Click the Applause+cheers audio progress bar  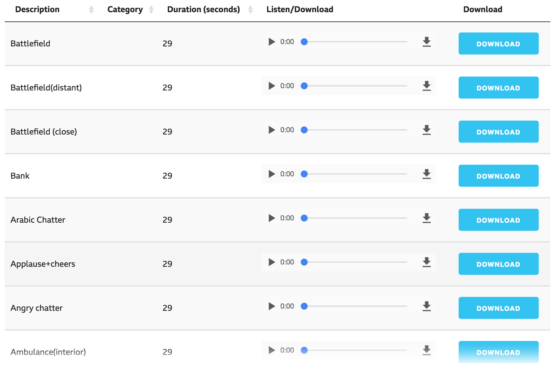point(356,262)
